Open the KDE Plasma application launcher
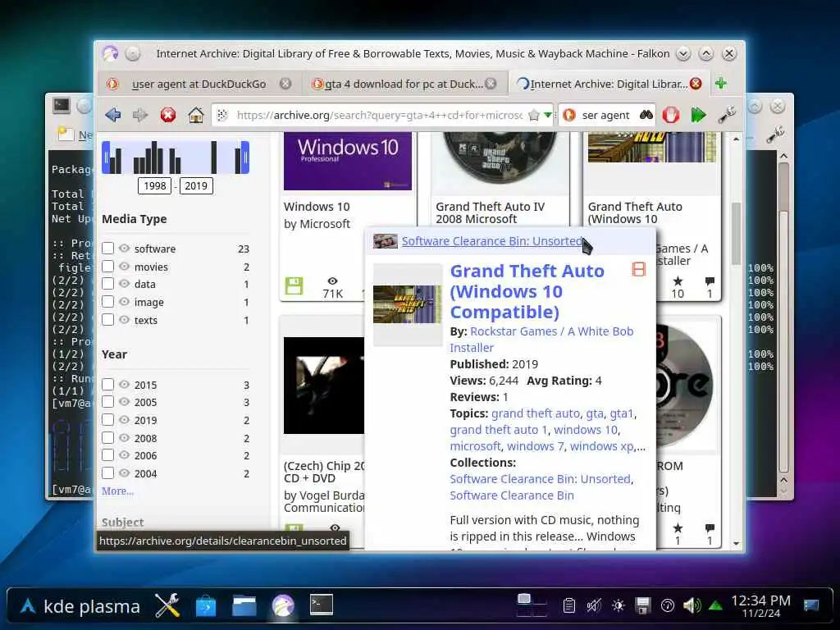This screenshot has height=630, width=840. coord(80,606)
